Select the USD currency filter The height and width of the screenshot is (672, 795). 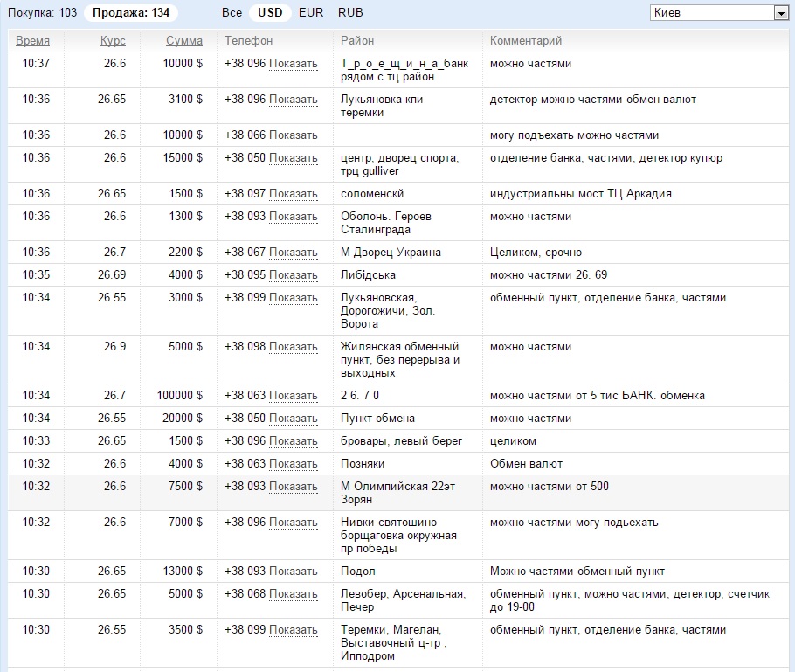(270, 13)
